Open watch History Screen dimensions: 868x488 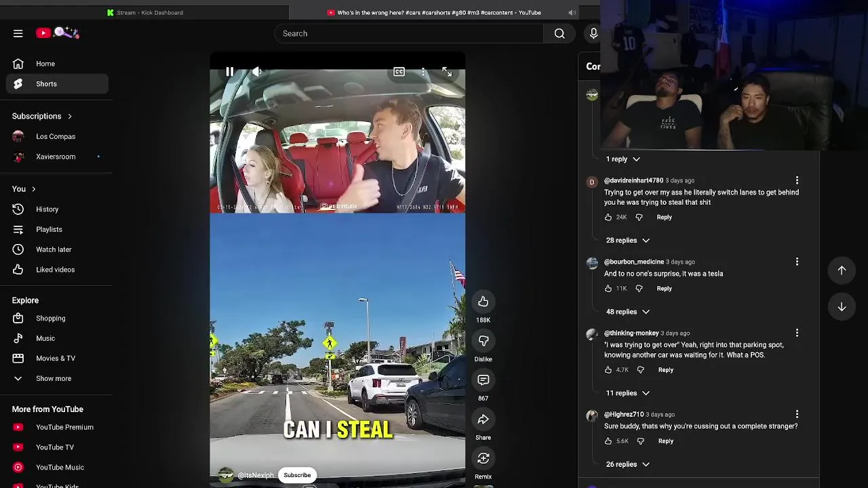point(58,209)
